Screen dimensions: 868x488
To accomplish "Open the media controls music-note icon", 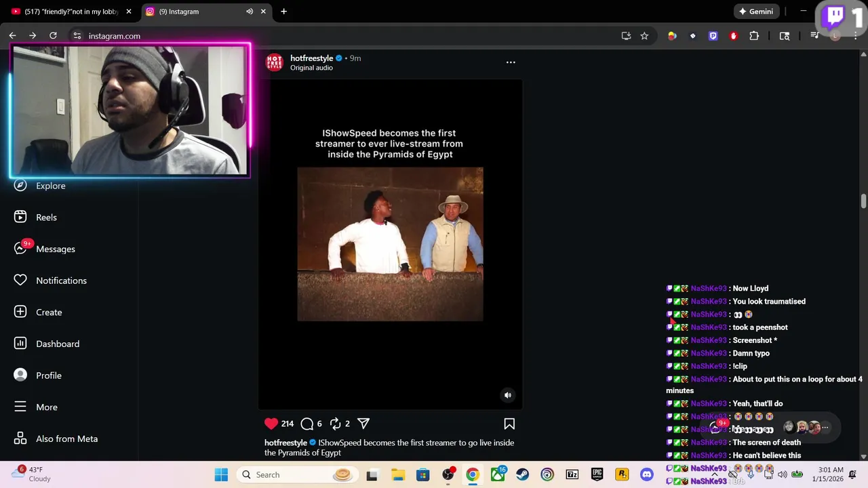I will pos(815,36).
